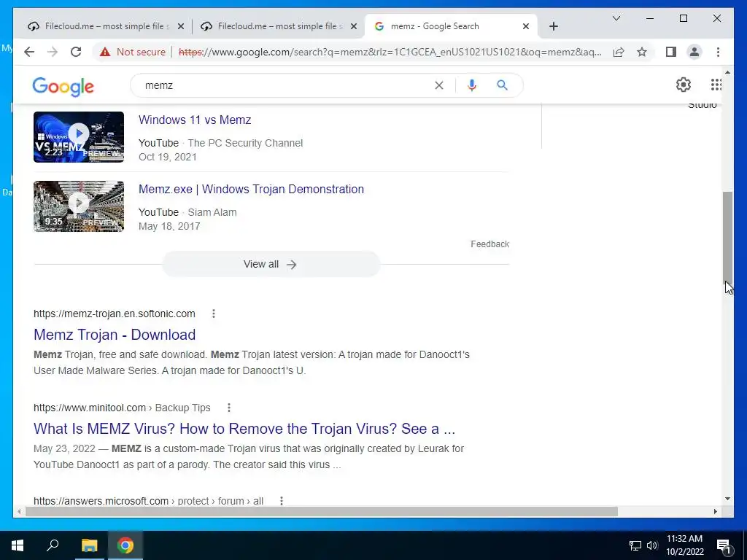Viewport: 747px width, 560px height.
Task: Open What Is MEMZ Virus result
Action: tap(244, 429)
